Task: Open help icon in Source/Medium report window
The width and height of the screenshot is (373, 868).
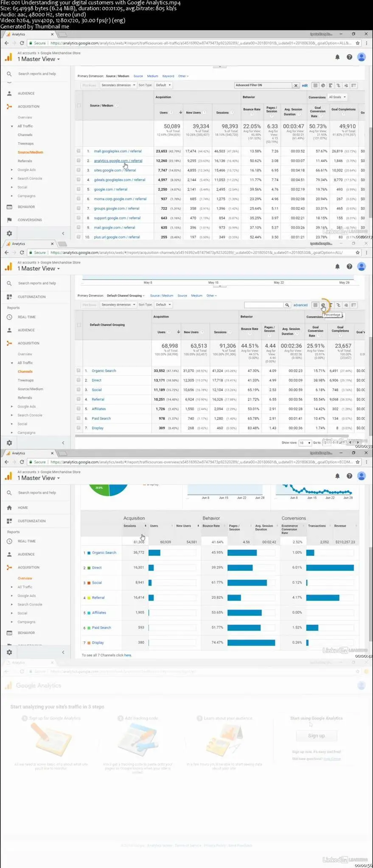Action: pyautogui.click(x=349, y=57)
